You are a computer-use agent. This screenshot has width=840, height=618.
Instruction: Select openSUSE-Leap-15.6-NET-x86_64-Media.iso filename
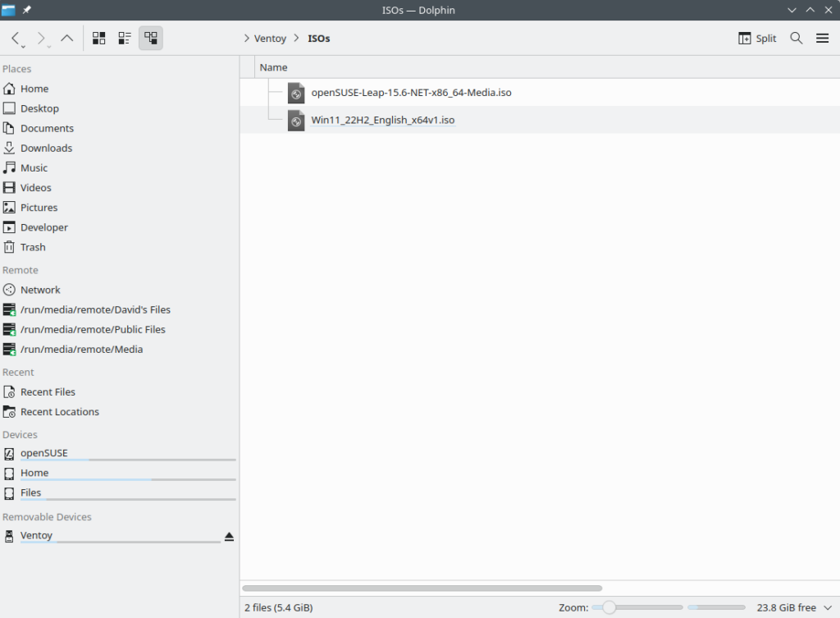(412, 93)
